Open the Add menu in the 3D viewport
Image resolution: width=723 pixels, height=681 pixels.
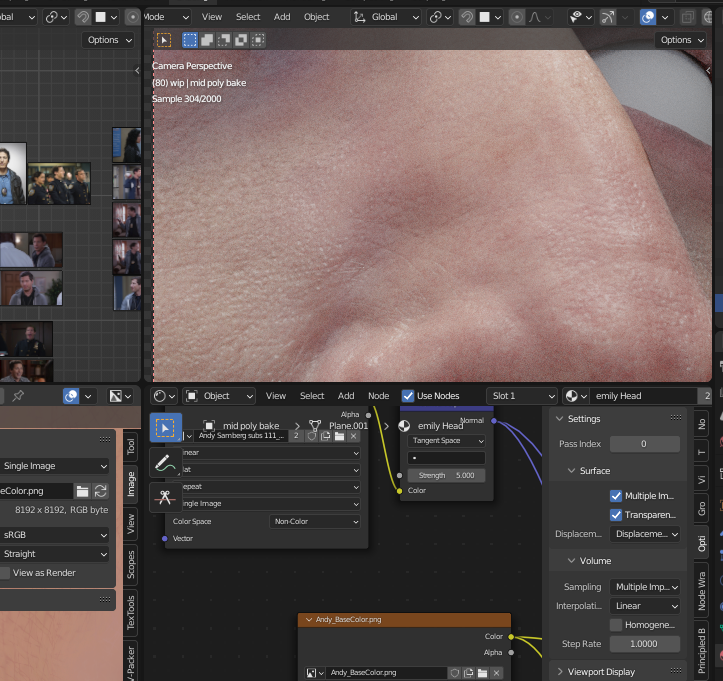(282, 17)
